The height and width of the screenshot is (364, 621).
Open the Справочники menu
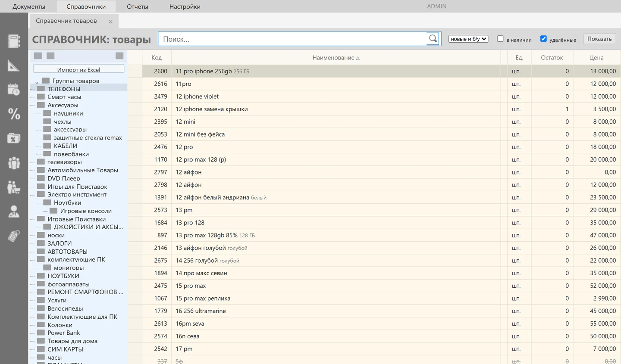pyautogui.click(x=86, y=6)
